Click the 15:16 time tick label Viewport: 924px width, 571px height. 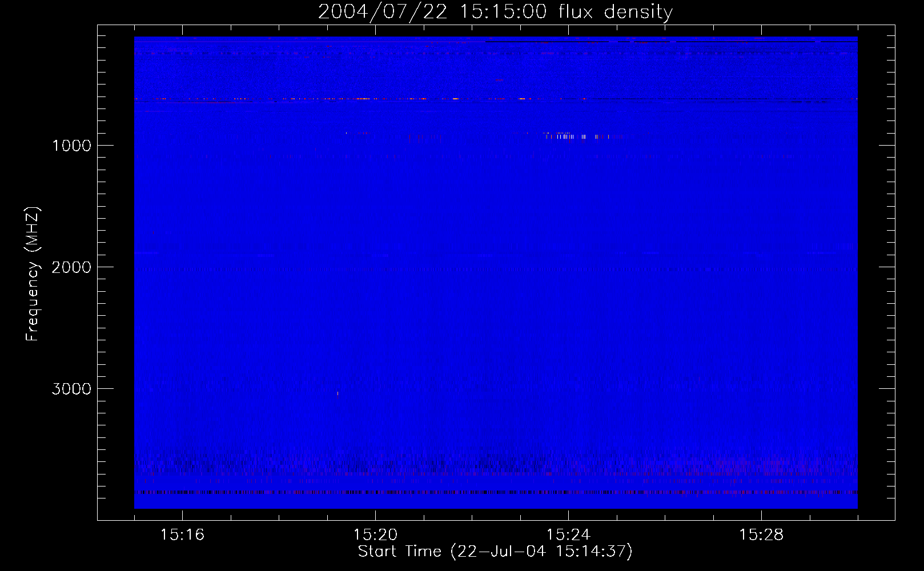click(x=182, y=535)
